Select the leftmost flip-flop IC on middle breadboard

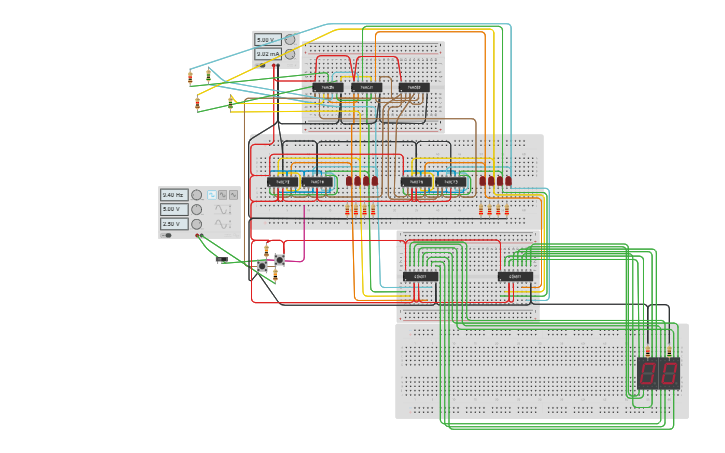pyautogui.click(x=282, y=182)
